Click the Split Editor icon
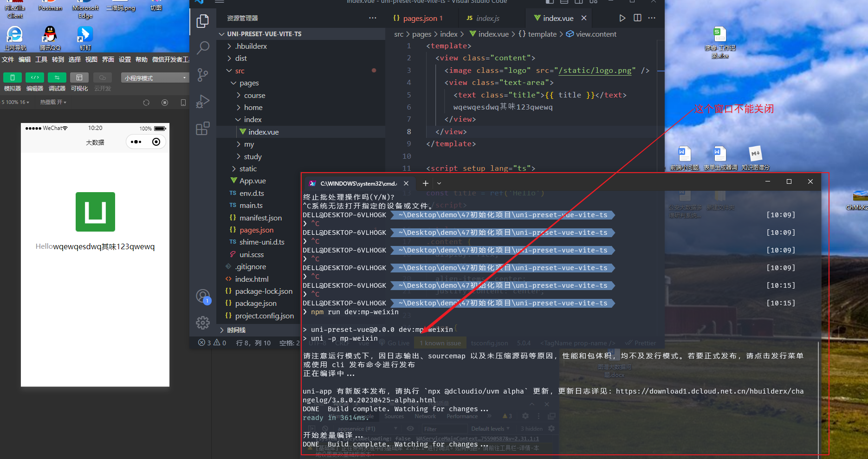Screen dimensions: 868x459 (637, 18)
